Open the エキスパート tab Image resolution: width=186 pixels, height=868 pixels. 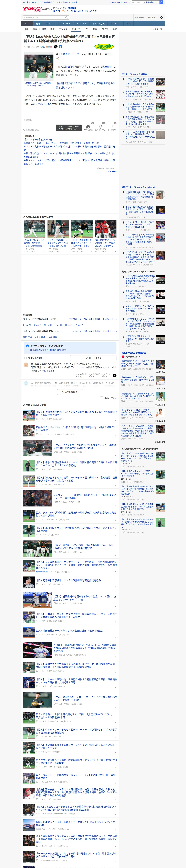64,24
